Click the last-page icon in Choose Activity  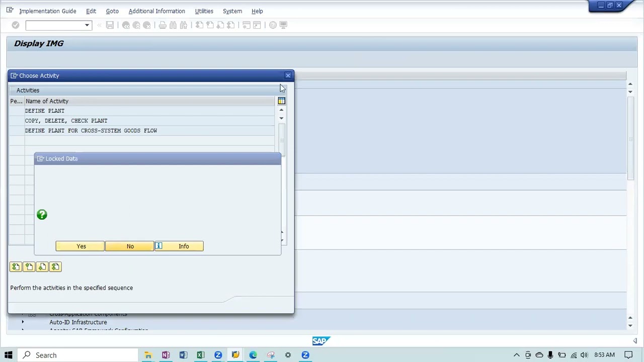[x=55, y=267]
